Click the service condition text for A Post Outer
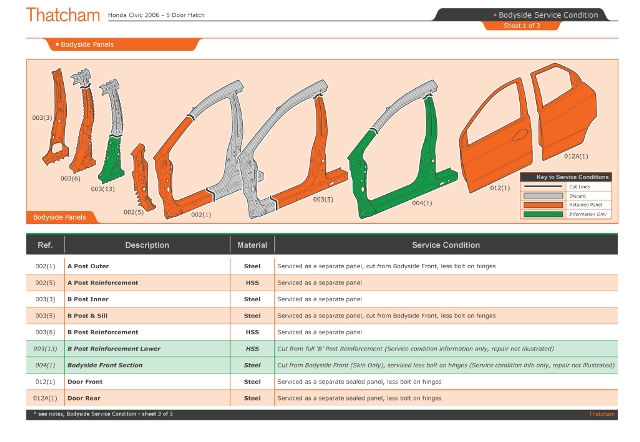This screenshot has width=640, height=442. coord(387,266)
